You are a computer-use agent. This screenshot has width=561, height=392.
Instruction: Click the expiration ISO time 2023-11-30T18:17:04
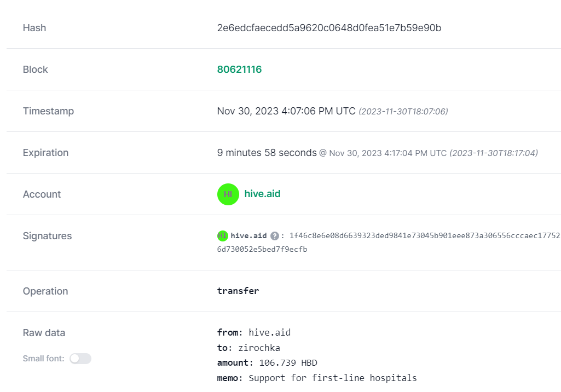[494, 153]
